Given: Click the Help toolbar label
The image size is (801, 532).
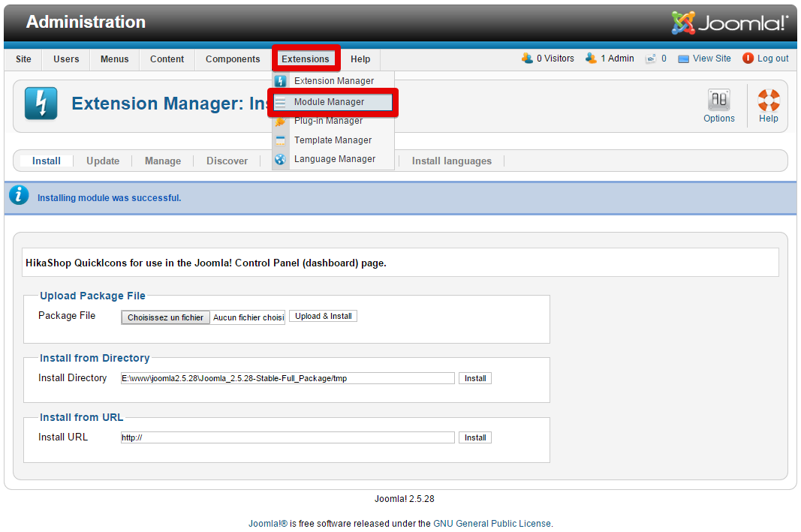Looking at the screenshot, I should pyautogui.click(x=768, y=119).
